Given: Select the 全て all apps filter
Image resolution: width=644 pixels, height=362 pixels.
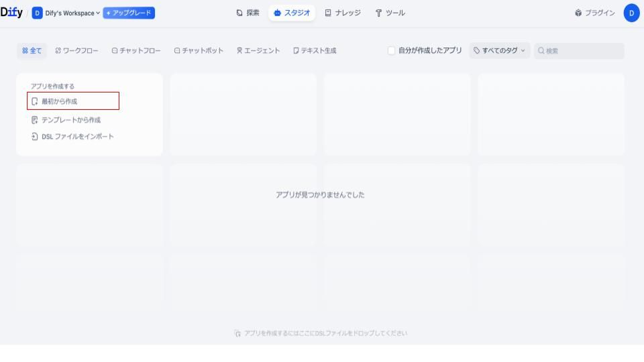Looking at the screenshot, I should click(x=32, y=51).
